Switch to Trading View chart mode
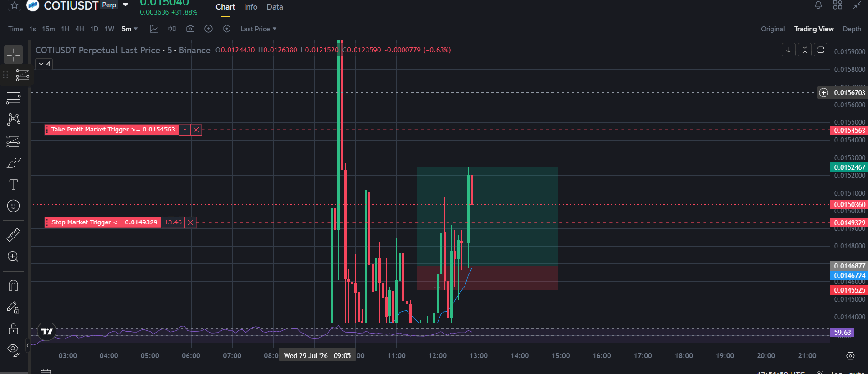 [x=814, y=29]
